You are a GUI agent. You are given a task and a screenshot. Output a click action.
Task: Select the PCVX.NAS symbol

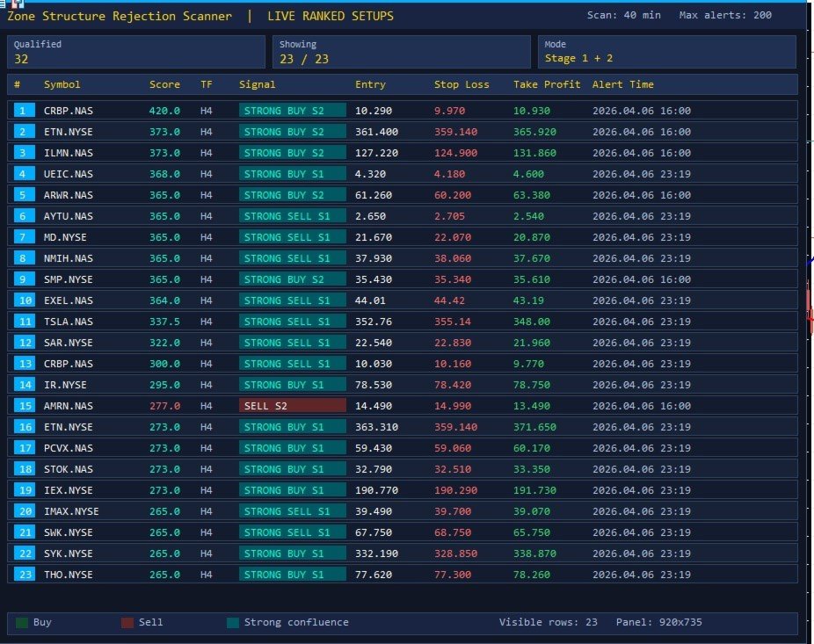coord(68,448)
